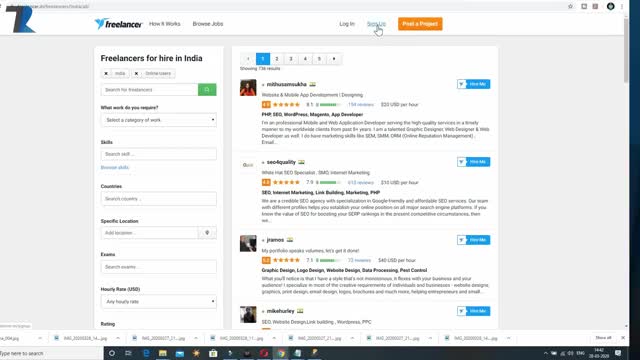The image size is (640, 360).
Task: Switch to Chrome on the taskbar
Action: coord(281,353)
